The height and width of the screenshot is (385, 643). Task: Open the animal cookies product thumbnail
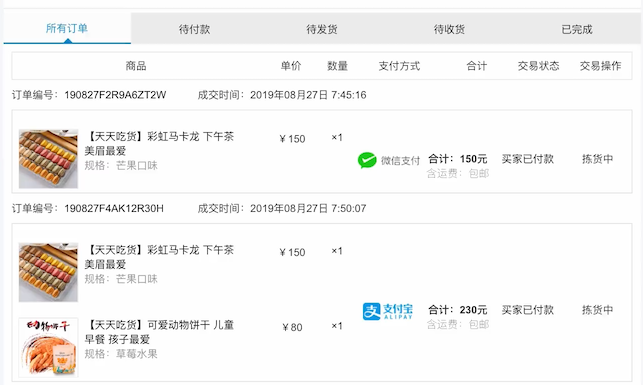click(x=48, y=347)
